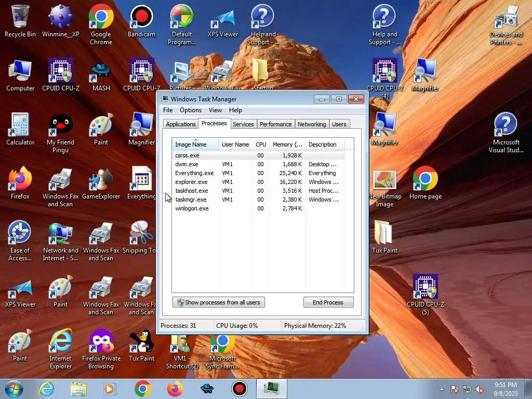Select the MASH desktop shortcut
The height and width of the screenshot is (399, 532).
pyautogui.click(x=101, y=75)
